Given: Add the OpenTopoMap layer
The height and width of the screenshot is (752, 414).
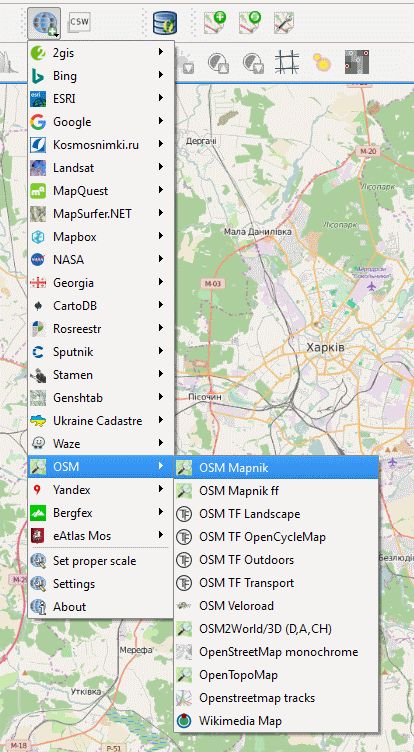Looking at the screenshot, I should (x=276, y=675).
